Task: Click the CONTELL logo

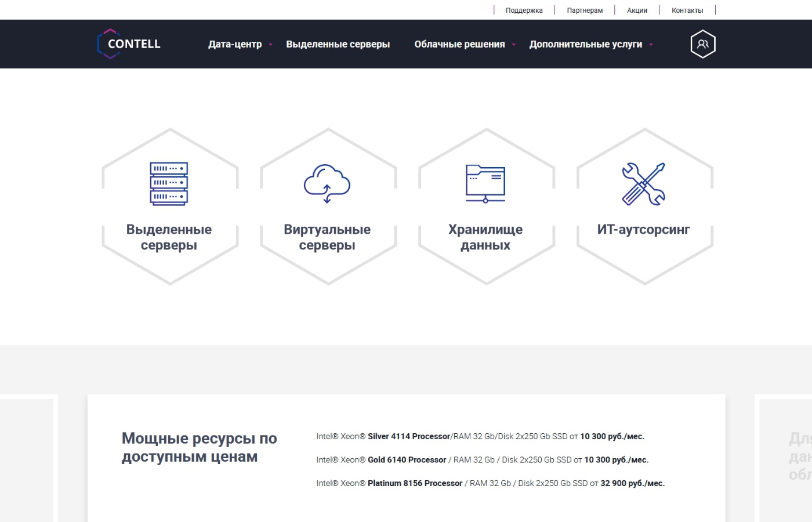Action: 129,44
